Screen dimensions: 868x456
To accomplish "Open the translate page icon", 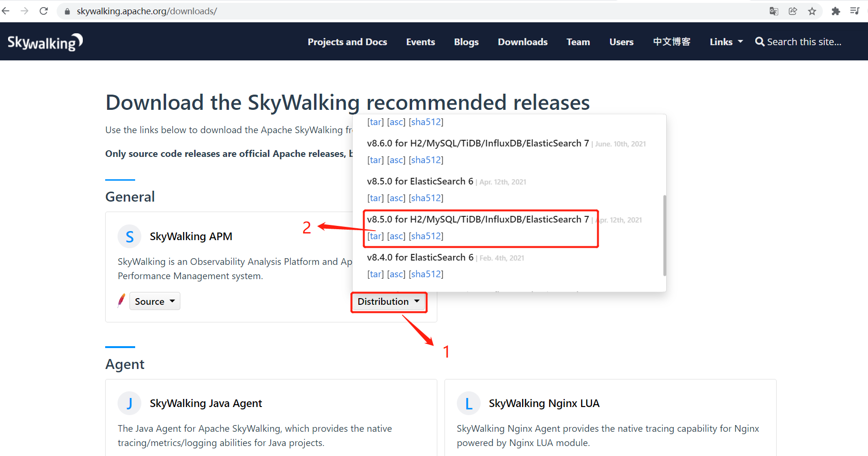I will 774,11.
